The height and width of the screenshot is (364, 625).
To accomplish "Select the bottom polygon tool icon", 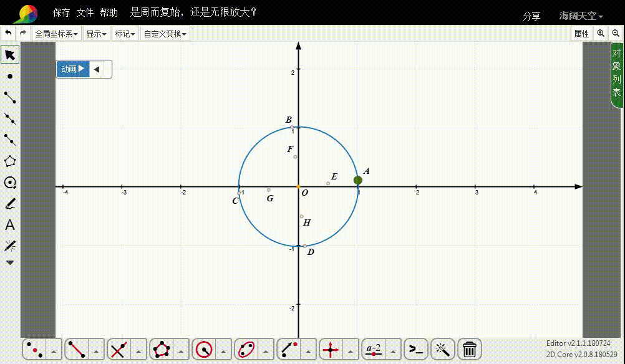I will point(162,349).
